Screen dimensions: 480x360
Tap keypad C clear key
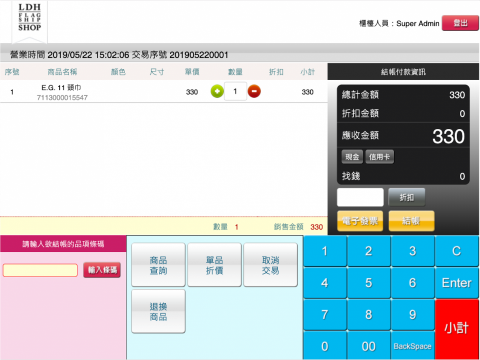(x=457, y=251)
